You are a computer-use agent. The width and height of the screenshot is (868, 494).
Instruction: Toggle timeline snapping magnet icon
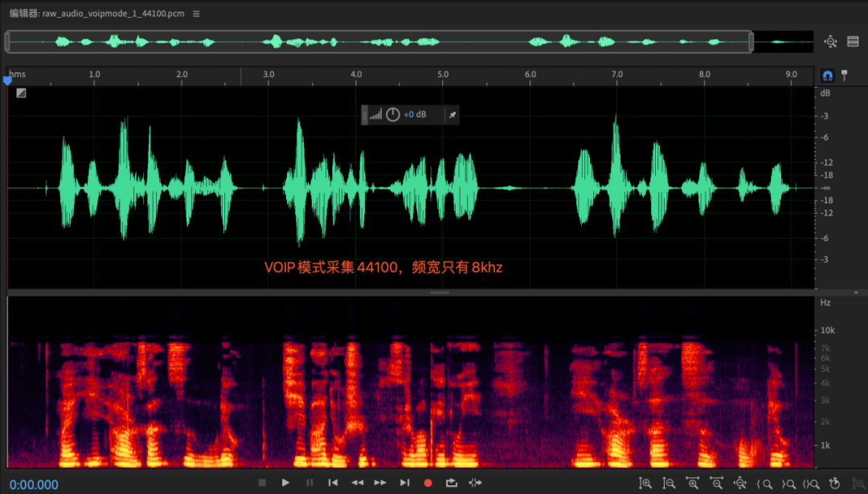point(828,75)
